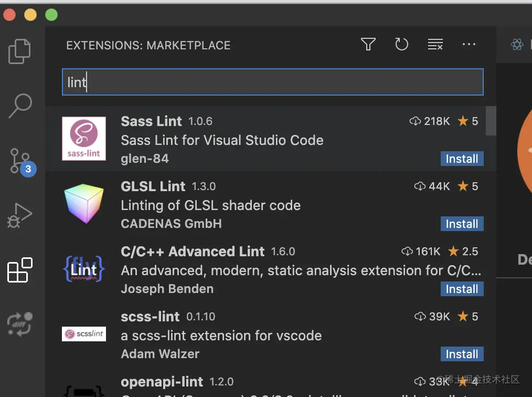Clear extensions search results
This screenshot has height=397, width=532.
point(435,44)
